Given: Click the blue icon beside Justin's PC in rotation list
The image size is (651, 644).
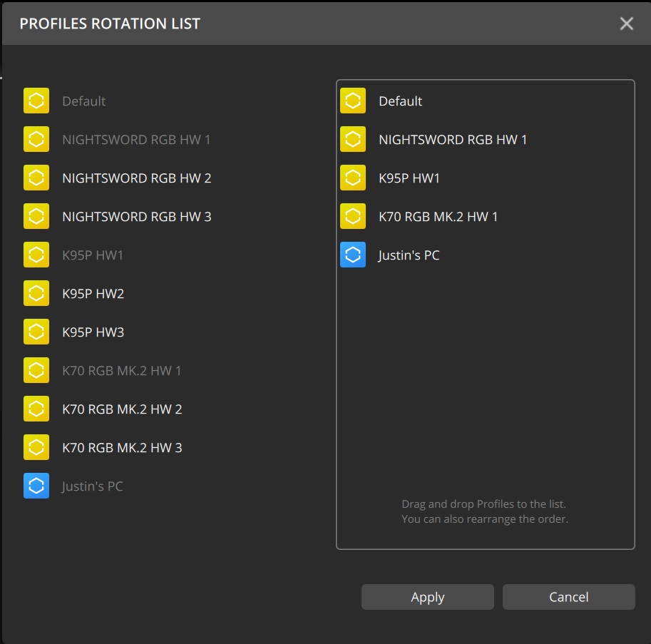Looking at the screenshot, I should pos(352,255).
